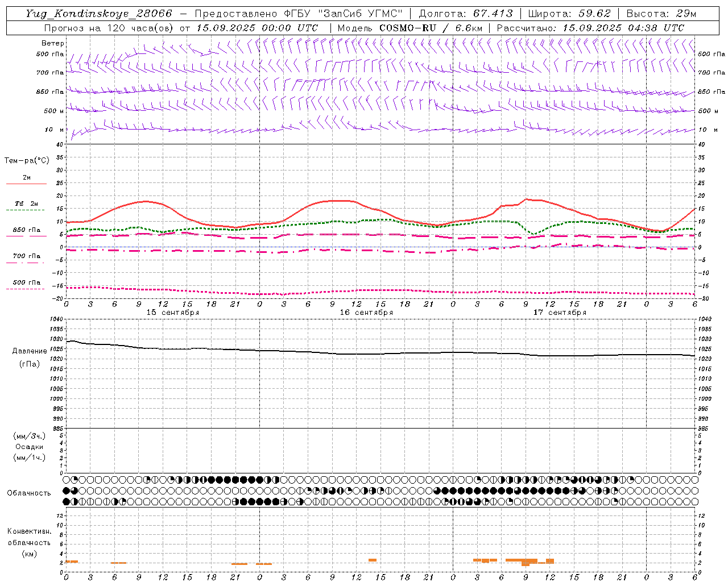Click the Td 2м dew point legend entry

tap(26, 203)
